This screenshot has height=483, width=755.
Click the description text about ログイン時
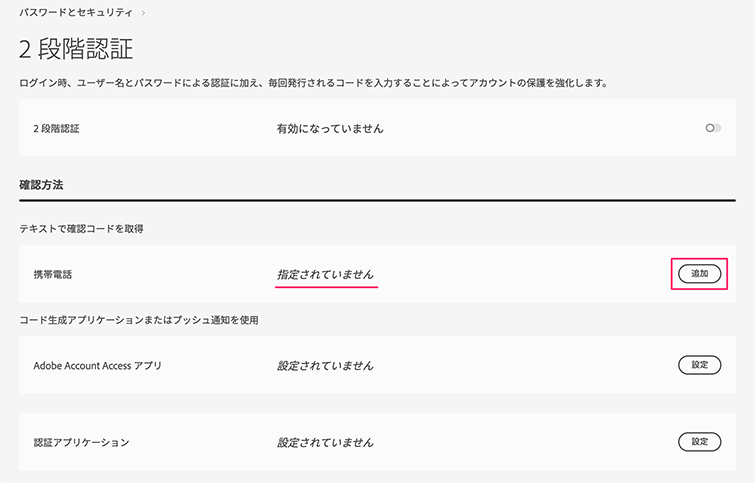click(314, 82)
